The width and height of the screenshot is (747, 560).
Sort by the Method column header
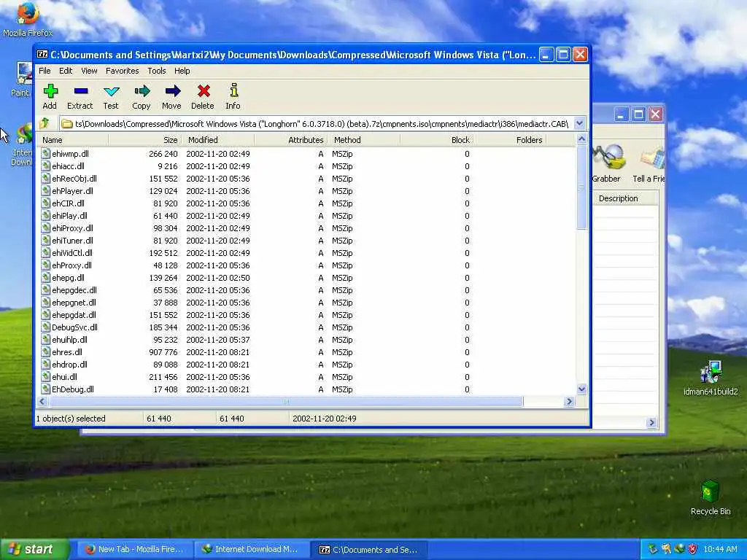point(363,140)
